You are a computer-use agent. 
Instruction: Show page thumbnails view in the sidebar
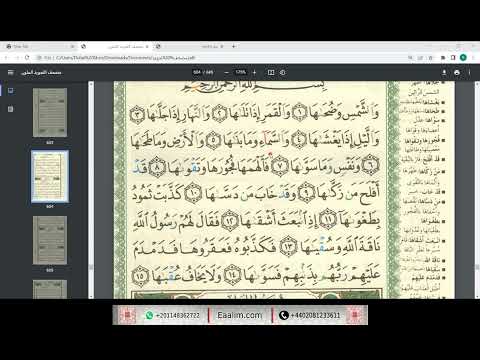11,91
